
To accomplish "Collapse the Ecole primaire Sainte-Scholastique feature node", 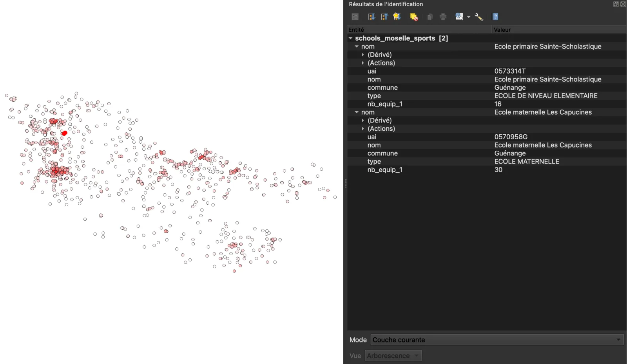I will point(357,47).
